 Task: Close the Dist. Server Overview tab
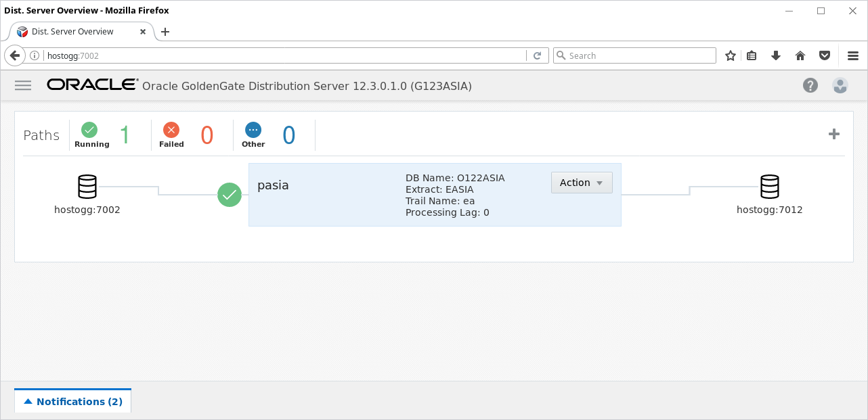[143, 32]
